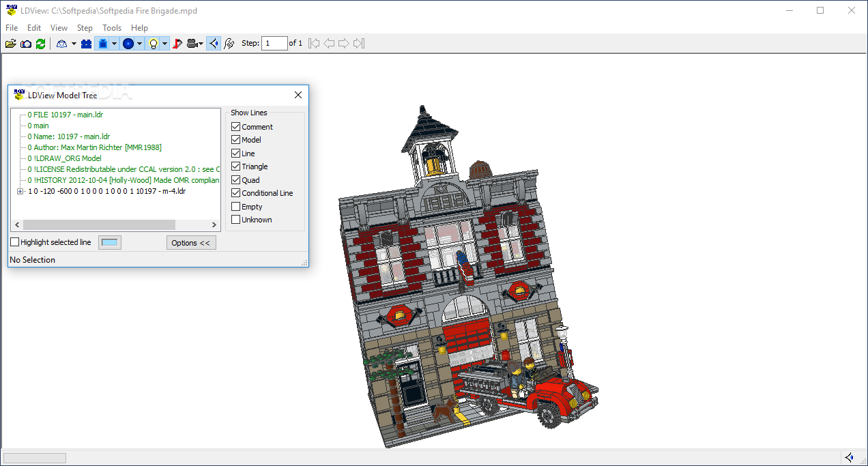Open the dropdown arrow beside blue sphere

[x=139, y=44]
